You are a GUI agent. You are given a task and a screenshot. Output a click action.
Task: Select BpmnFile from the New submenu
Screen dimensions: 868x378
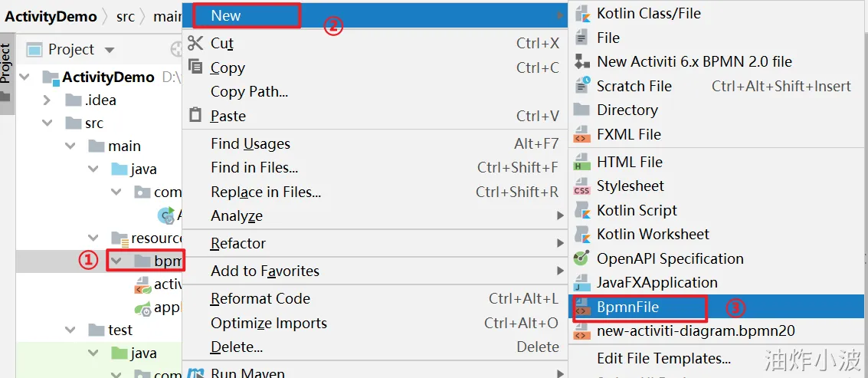click(627, 307)
